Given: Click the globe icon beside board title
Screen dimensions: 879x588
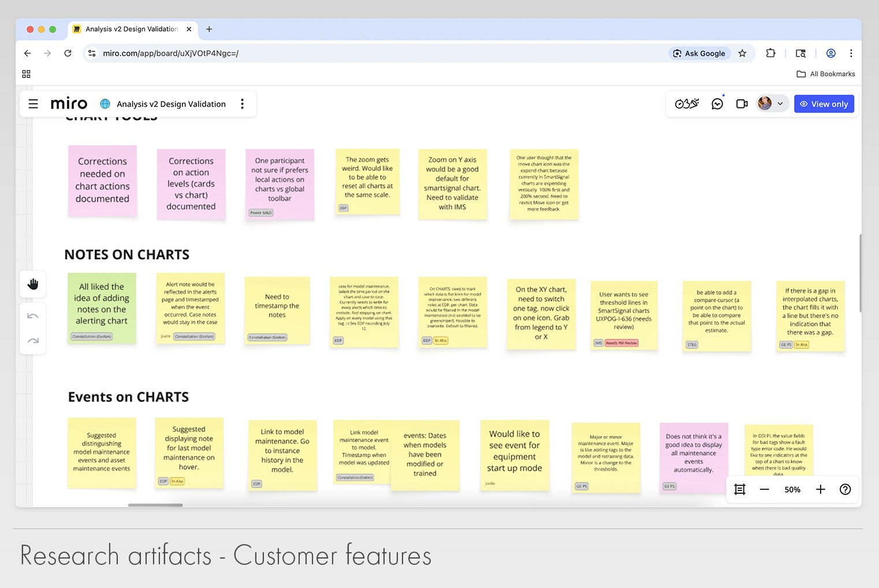Looking at the screenshot, I should [x=105, y=104].
